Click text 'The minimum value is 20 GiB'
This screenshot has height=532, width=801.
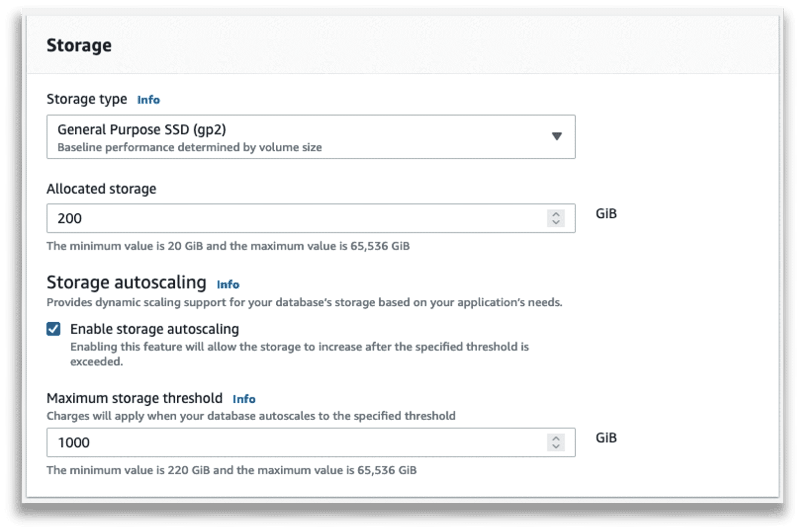(125, 246)
